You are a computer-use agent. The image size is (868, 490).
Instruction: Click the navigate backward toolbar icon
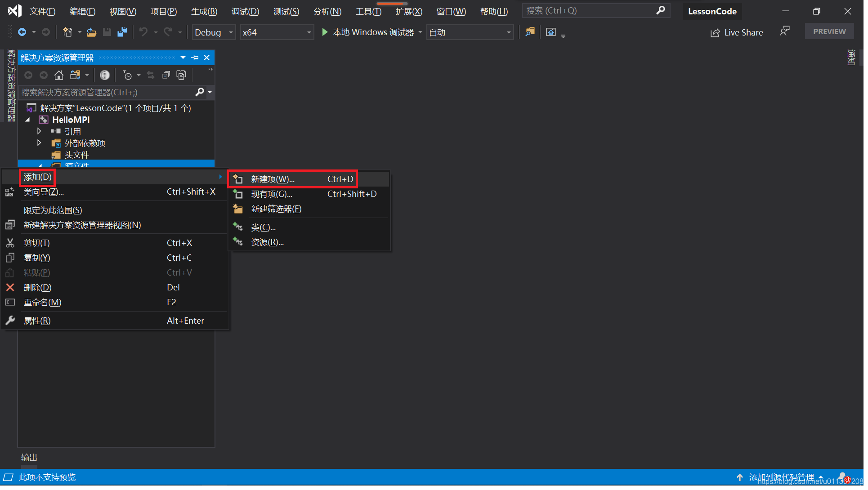click(x=22, y=32)
